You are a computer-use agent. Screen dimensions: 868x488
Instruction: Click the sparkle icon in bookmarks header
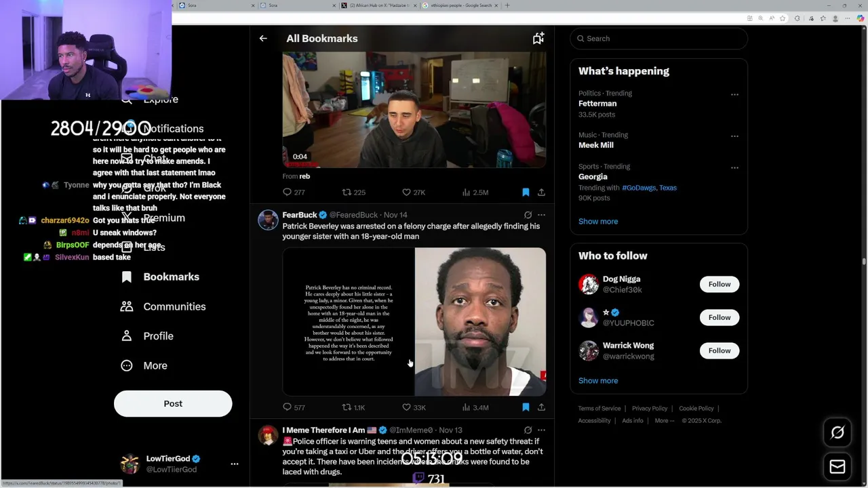538,39
